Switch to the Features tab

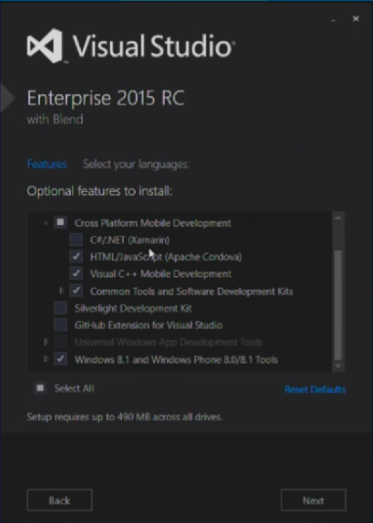pyautogui.click(x=47, y=164)
